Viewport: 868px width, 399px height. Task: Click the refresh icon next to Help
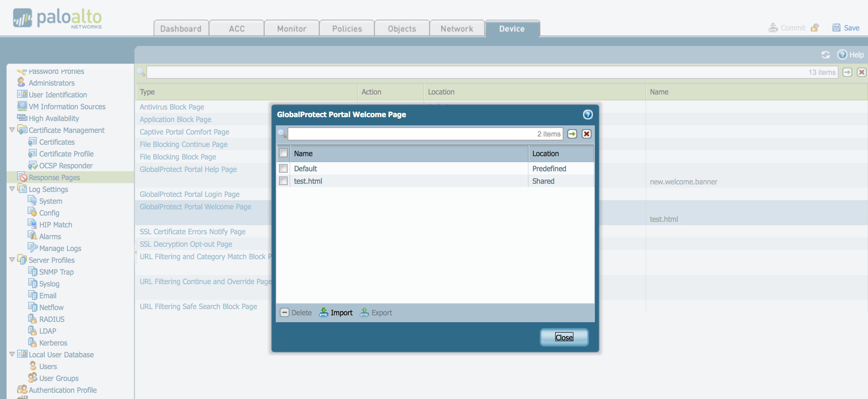click(x=825, y=54)
